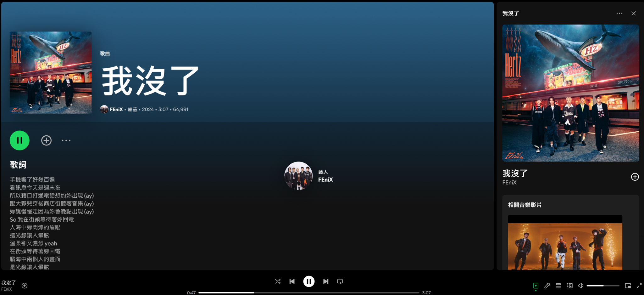Open FEniX artist card photo

298,176
